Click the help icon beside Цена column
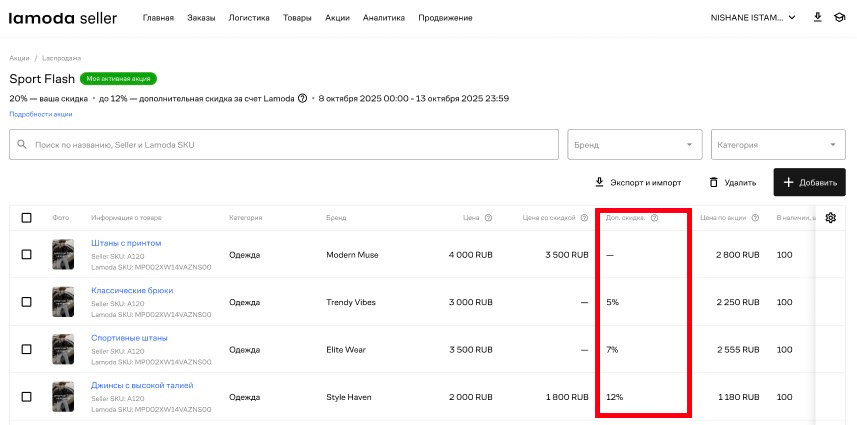This screenshot has width=857, height=425. pos(488,218)
